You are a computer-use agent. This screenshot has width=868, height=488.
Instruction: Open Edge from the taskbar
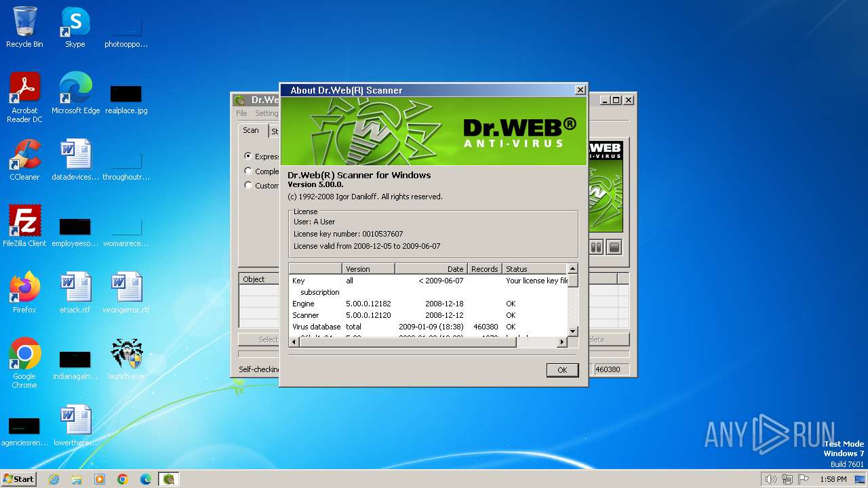[x=146, y=479]
